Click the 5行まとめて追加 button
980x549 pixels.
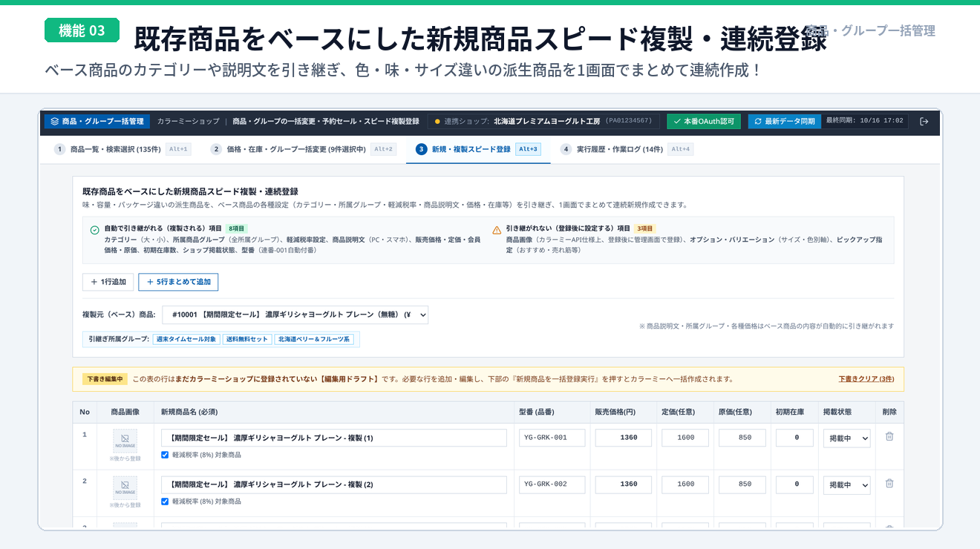(x=178, y=282)
